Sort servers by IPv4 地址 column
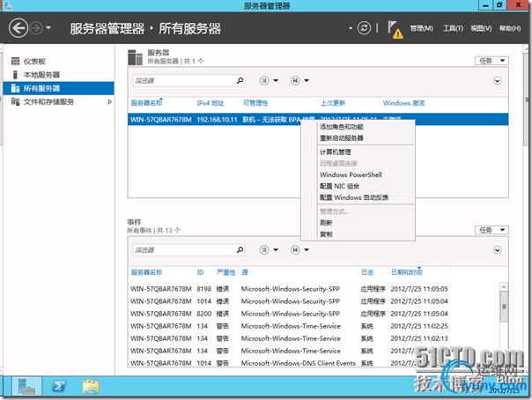 click(x=211, y=103)
